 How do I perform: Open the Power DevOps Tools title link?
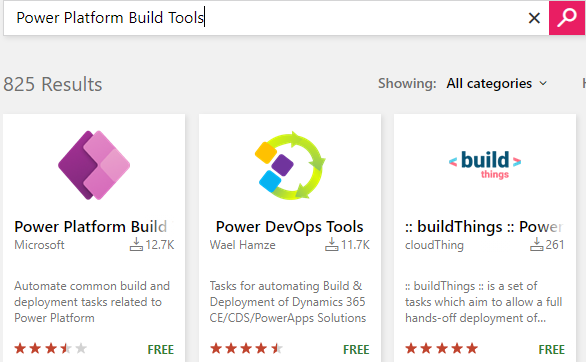290,227
